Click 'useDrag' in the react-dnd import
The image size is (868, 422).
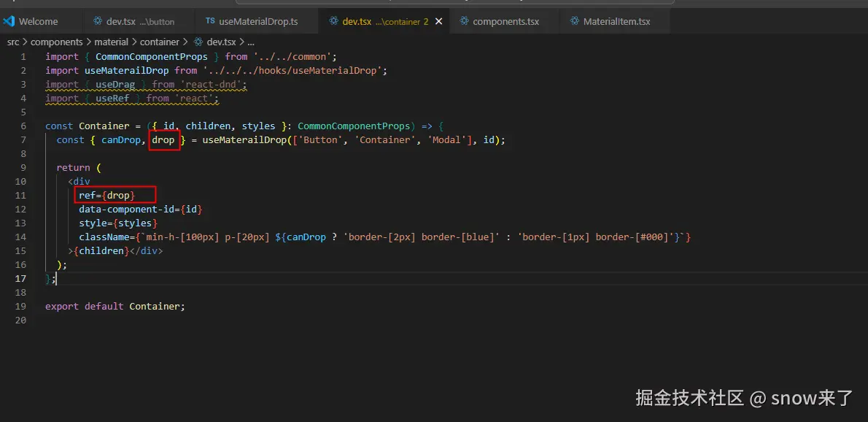pos(115,85)
